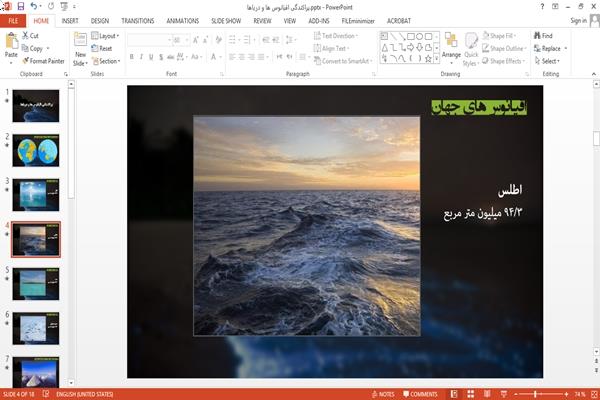Open the font name combo box

coord(149,40)
